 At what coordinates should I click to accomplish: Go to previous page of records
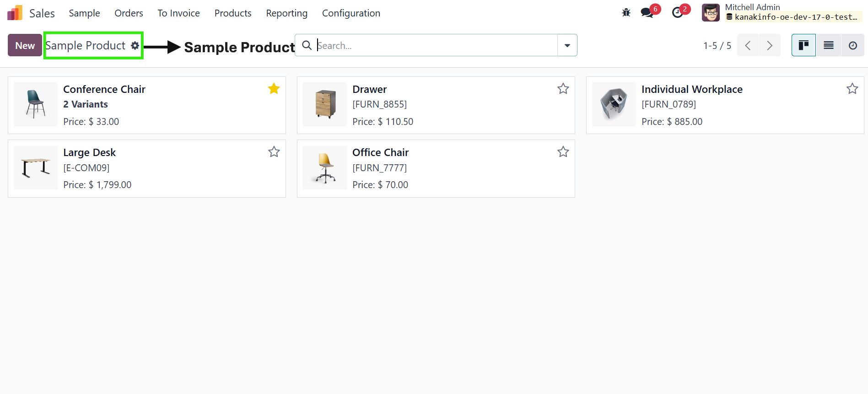[748, 45]
